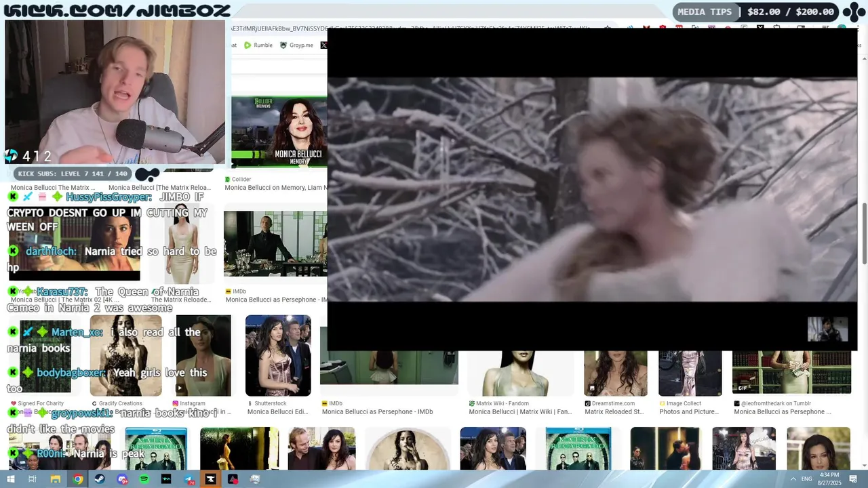Open Task View from the taskbar

point(32,479)
